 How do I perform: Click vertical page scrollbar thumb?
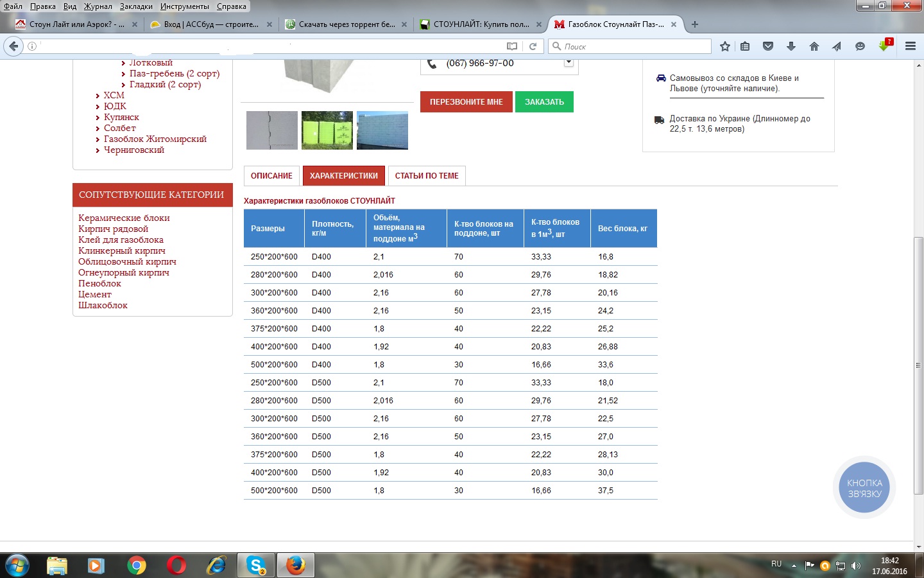click(x=918, y=365)
